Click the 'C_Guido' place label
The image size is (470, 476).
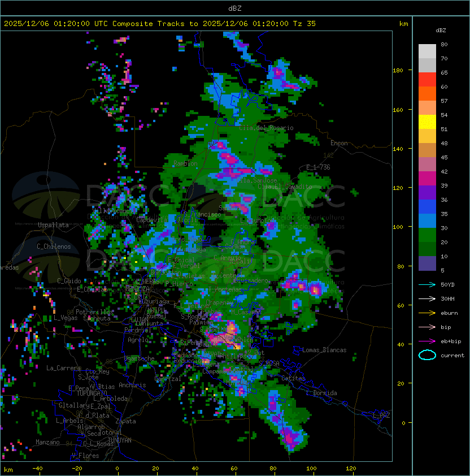click(x=69, y=281)
